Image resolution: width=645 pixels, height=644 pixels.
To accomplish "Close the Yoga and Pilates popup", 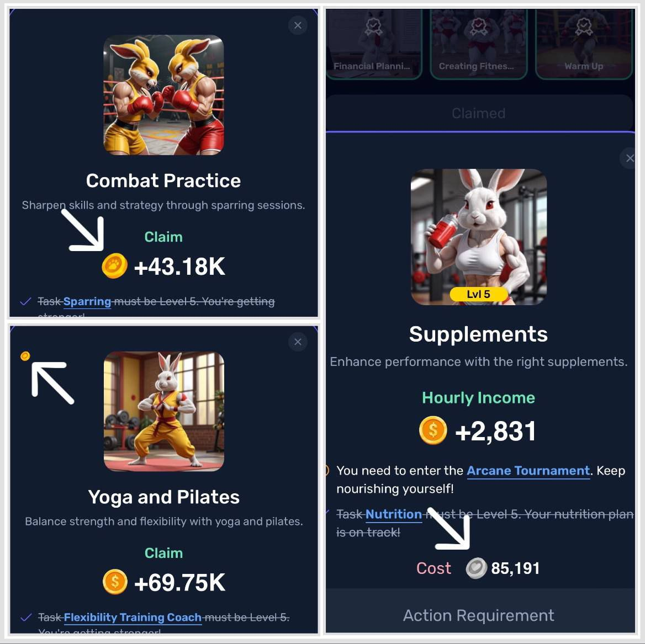I will click(298, 342).
